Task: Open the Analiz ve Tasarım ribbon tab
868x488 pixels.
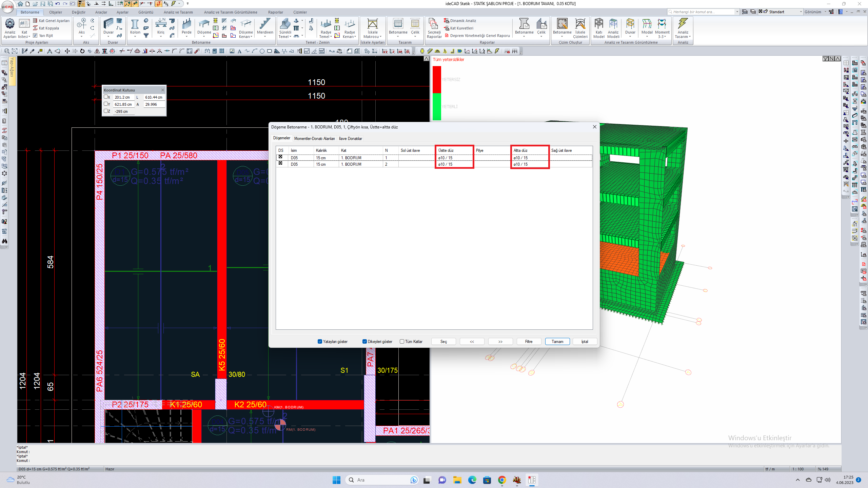Action: 178,12
